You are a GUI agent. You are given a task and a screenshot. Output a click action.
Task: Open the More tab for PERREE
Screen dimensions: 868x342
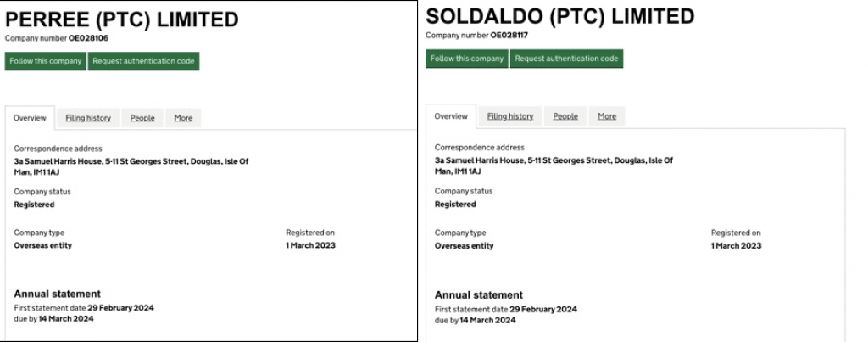183,118
